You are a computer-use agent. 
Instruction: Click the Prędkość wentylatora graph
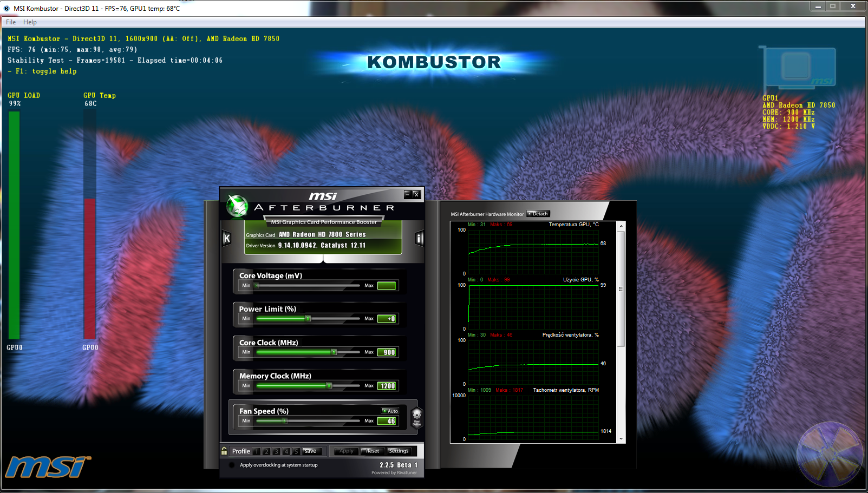coord(533,362)
